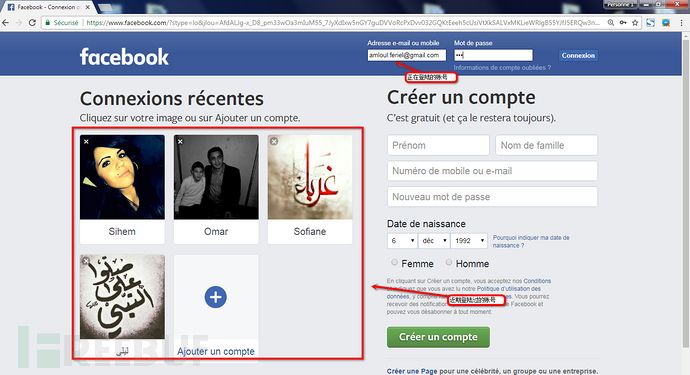Open the birth year dropdown showing 1992
Screen dimensions: 690x375
coord(470,241)
